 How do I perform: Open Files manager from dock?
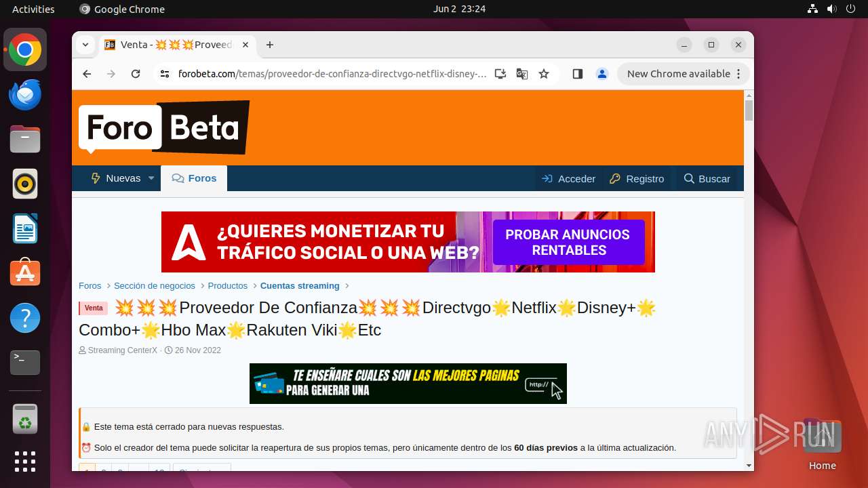point(25,139)
